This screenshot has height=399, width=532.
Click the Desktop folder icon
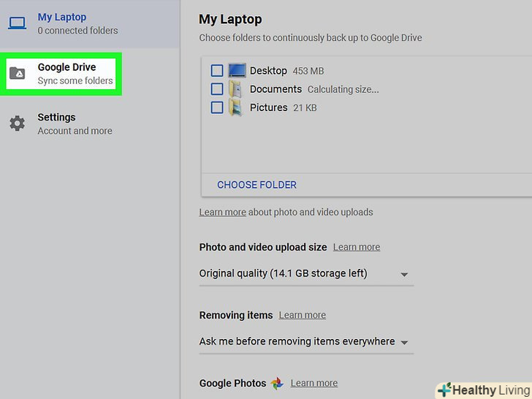[237, 71]
